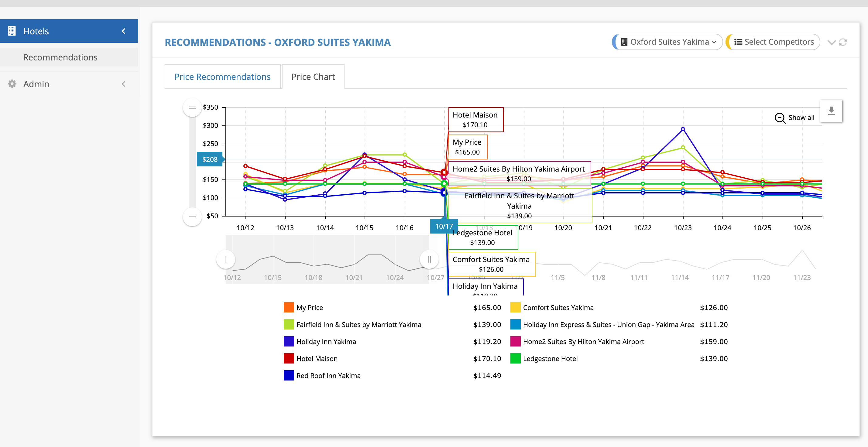The image size is (868, 447).
Task: Collapse the panel with the chevron
Action: [x=831, y=42]
